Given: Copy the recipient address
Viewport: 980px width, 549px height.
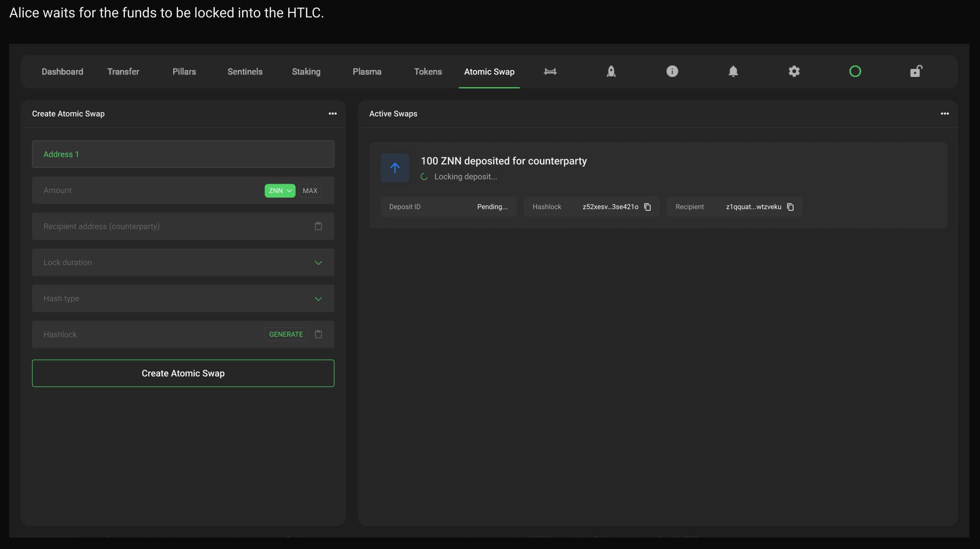Looking at the screenshot, I should (791, 207).
